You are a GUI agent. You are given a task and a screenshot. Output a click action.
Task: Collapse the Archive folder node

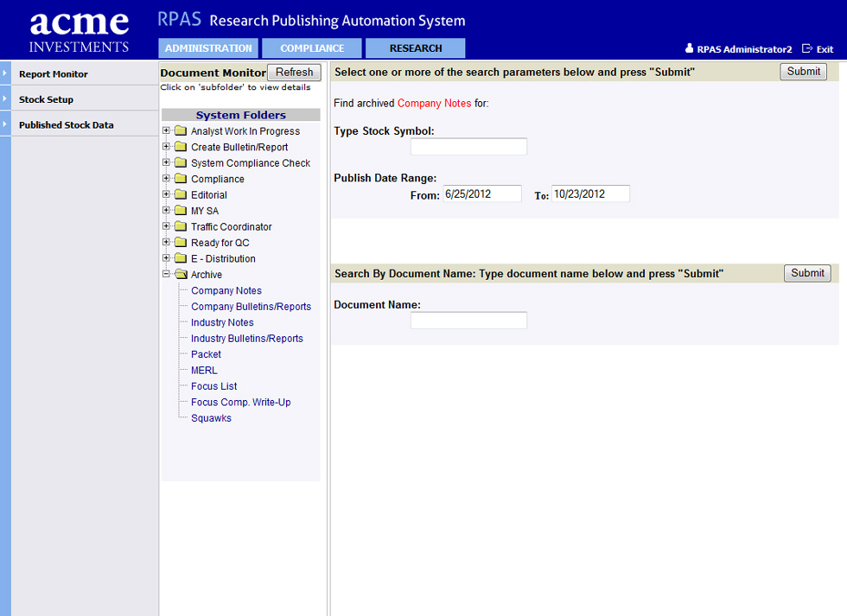coord(166,274)
